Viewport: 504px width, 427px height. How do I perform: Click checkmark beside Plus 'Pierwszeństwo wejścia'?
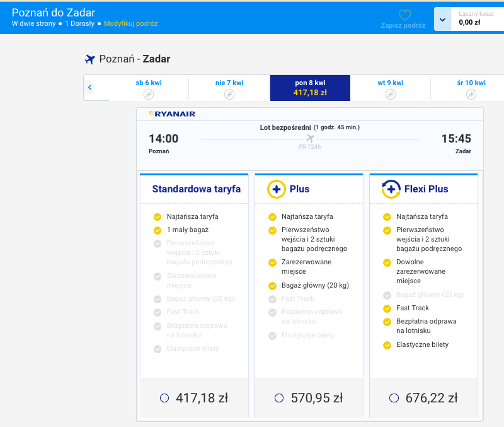(272, 230)
